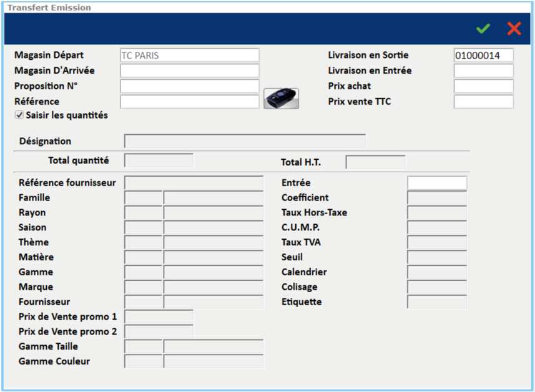Focus the Coefficient field

point(436,198)
